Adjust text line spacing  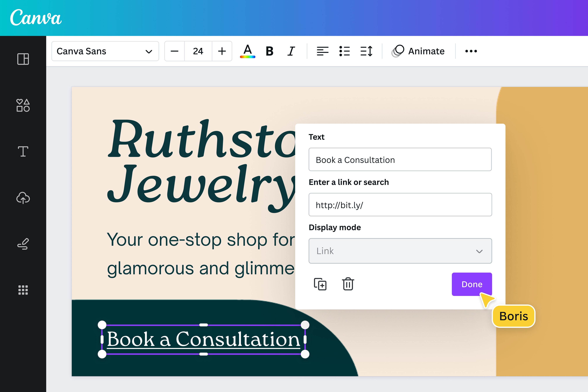366,51
